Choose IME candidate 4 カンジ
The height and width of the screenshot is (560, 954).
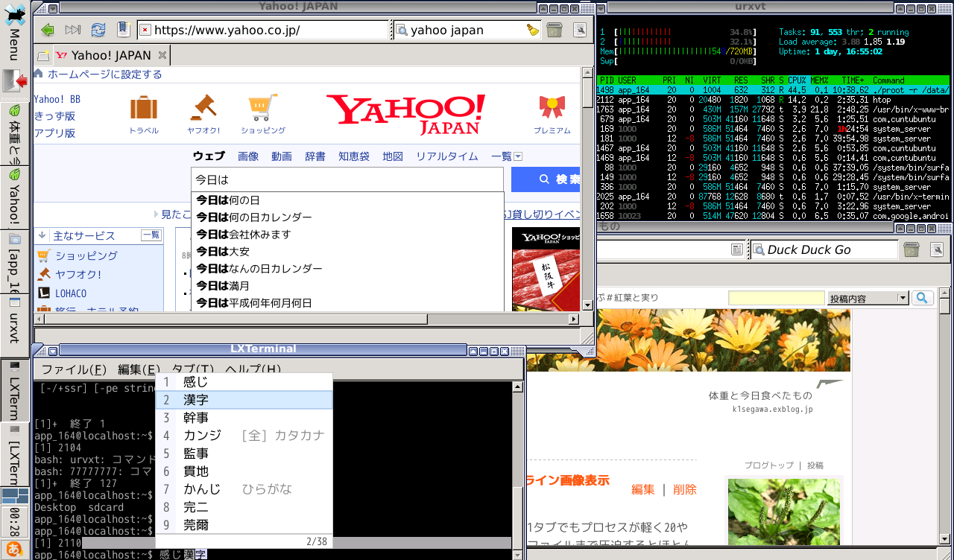point(244,436)
